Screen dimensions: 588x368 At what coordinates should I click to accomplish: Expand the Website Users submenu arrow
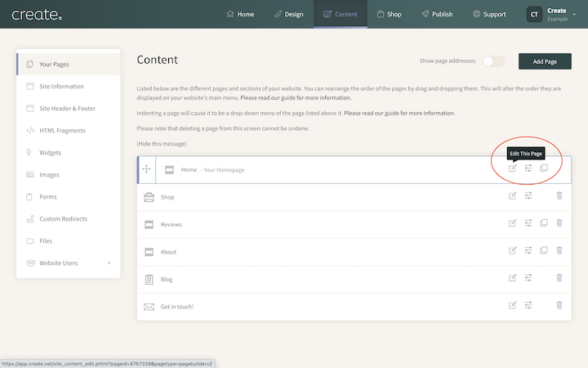pyautogui.click(x=109, y=263)
